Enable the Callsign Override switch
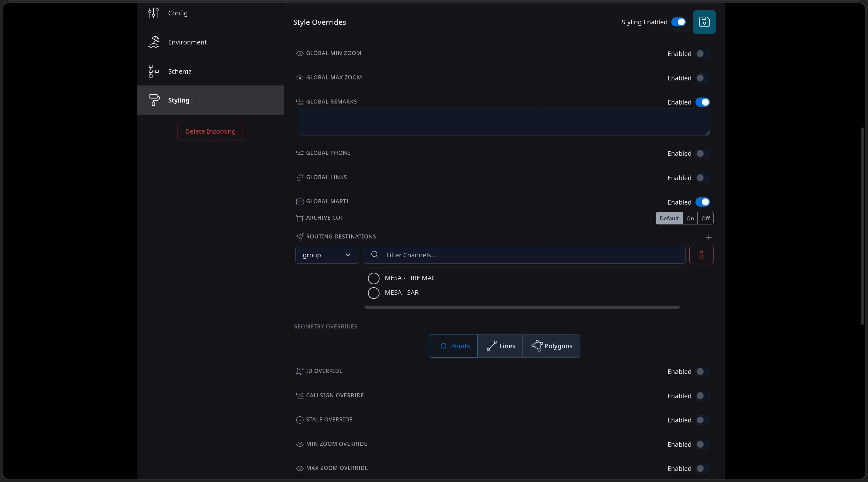The height and width of the screenshot is (482, 868). (x=702, y=396)
